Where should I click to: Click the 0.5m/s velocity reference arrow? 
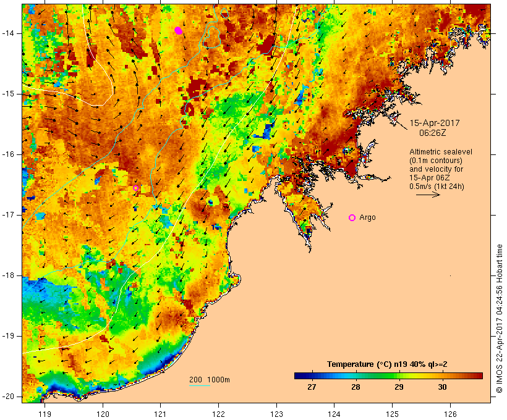(x=428, y=195)
